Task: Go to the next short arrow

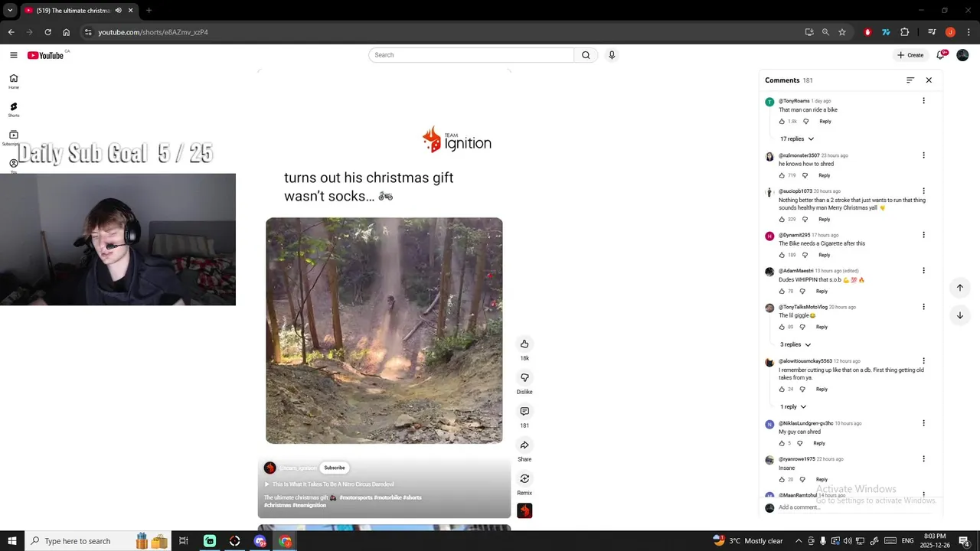Action: (x=959, y=315)
